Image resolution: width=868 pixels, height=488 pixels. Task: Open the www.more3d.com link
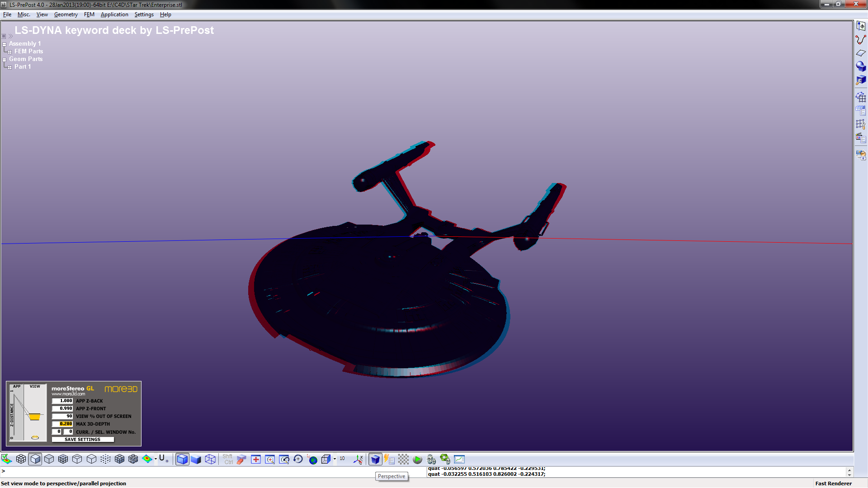[68, 394]
